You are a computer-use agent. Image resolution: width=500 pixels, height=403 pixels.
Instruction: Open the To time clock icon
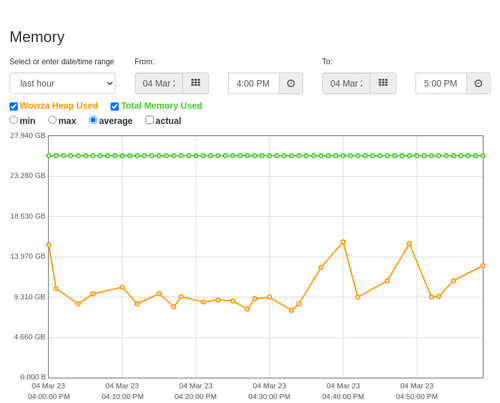478,83
